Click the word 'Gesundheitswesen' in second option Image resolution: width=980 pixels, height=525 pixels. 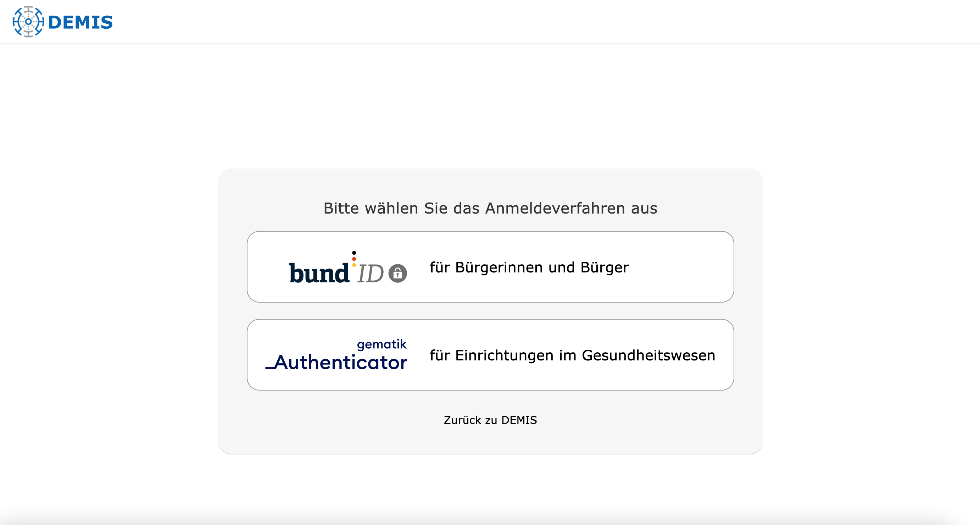(x=648, y=355)
